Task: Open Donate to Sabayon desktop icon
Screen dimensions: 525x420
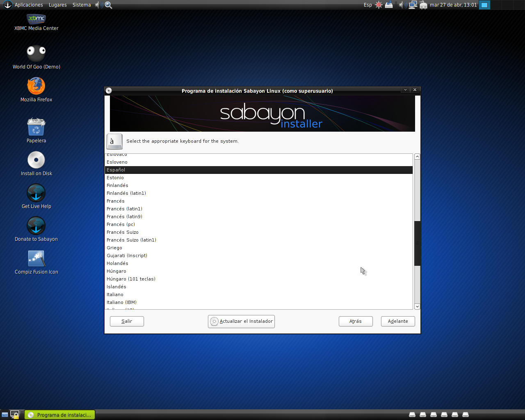Action: [36, 226]
